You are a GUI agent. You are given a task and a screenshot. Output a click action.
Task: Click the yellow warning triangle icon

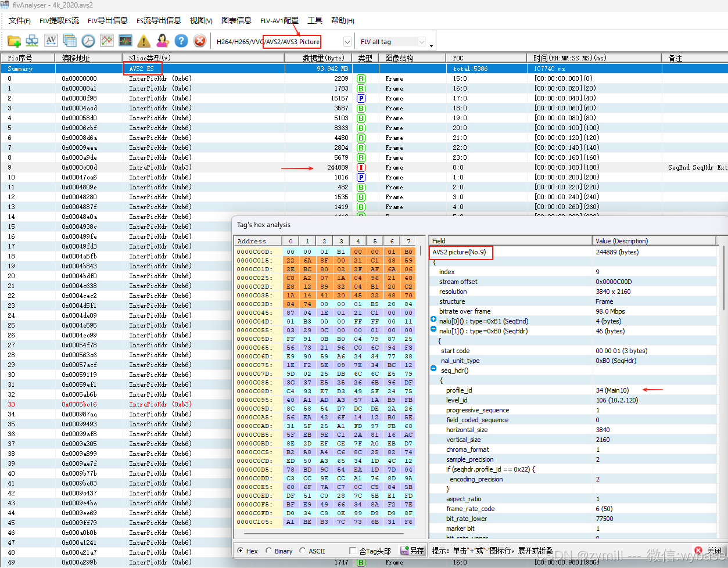pyautogui.click(x=144, y=41)
